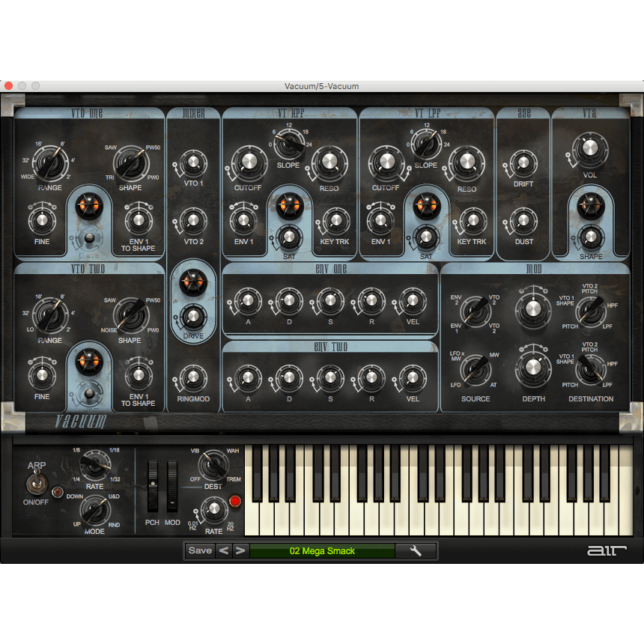Go to the previous preset arrow

tap(223, 551)
